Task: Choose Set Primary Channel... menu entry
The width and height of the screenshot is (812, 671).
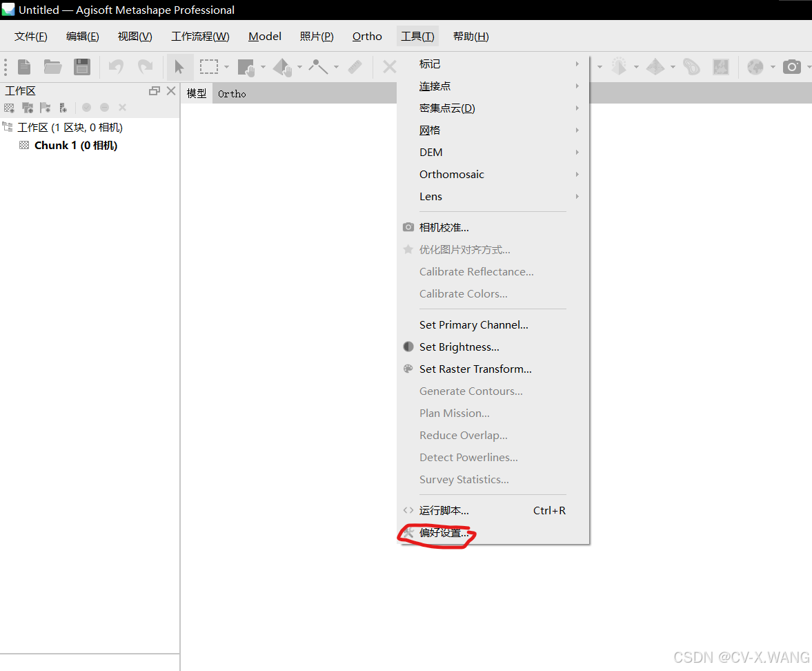Action: pos(493,325)
